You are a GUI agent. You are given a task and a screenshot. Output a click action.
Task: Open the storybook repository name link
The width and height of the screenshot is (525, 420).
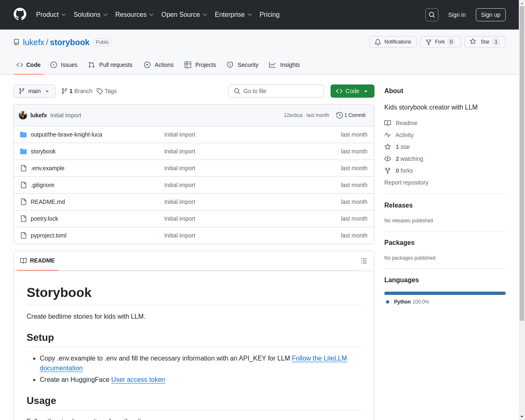(70, 42)
